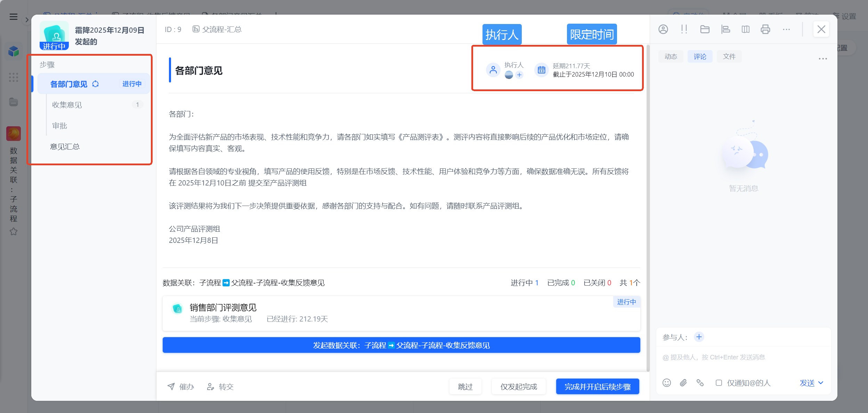Image resolution: width=868 pixels, height=413 pixels.
Task: Open the apps grid icon in sidebar
Action: 14,77
